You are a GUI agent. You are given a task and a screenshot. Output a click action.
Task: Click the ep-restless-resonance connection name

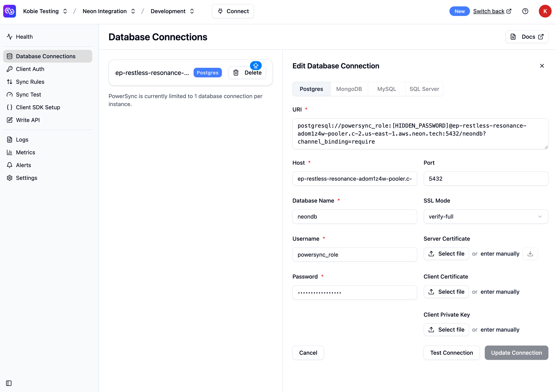(152, 73)
